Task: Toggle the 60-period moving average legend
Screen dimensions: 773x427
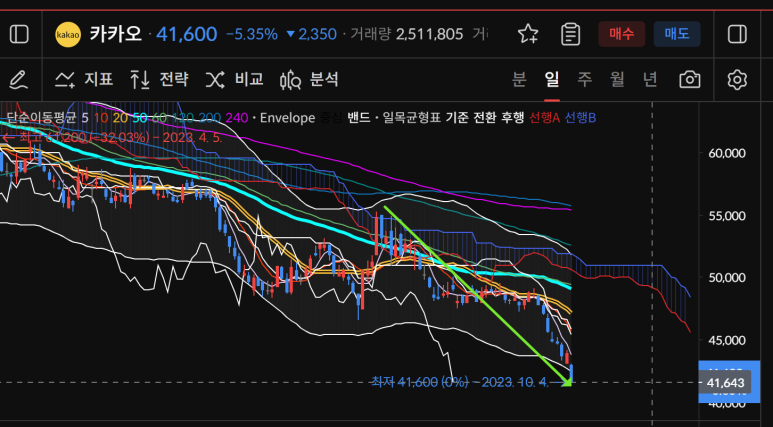Action: pos(159,118)
